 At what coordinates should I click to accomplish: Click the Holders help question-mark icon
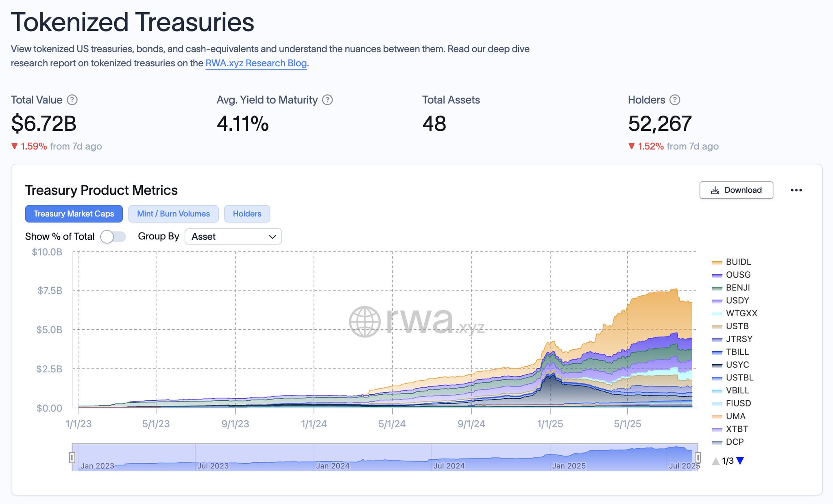(675, 100)
